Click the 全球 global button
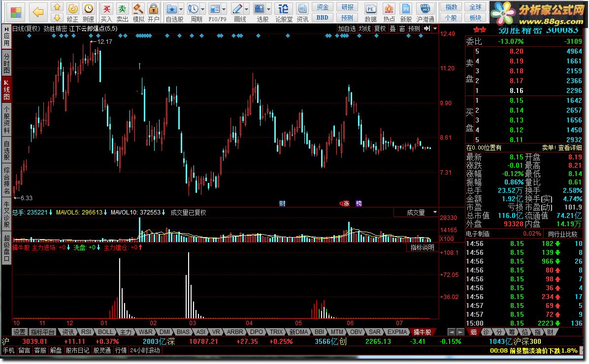Screen dimensions: 589x364 476,7
